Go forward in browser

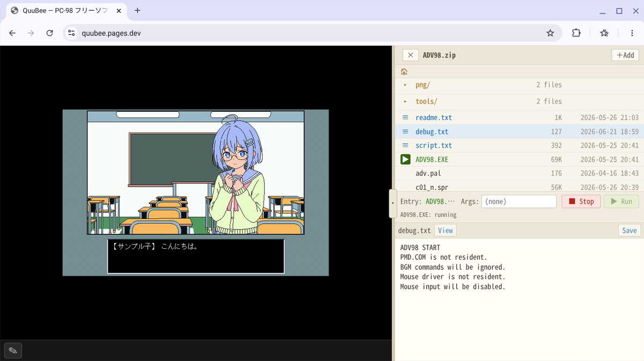point(31,33)
